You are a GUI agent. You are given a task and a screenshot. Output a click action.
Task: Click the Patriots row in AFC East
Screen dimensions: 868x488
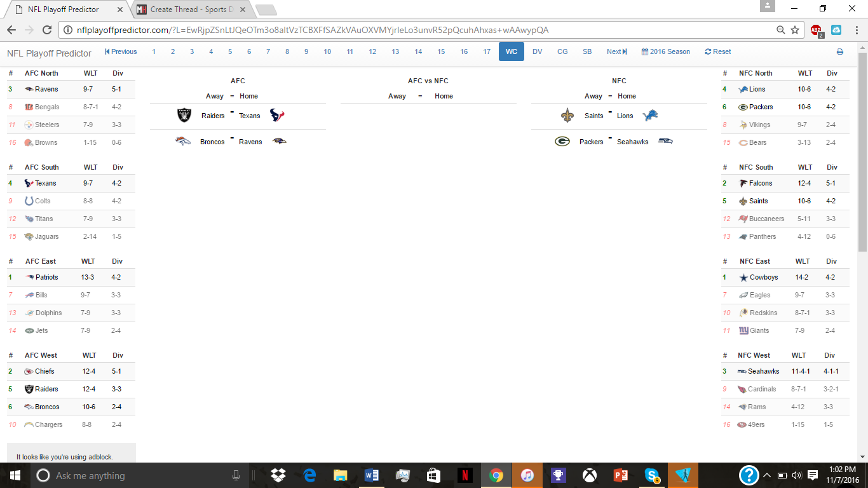[x=71, y=277]
